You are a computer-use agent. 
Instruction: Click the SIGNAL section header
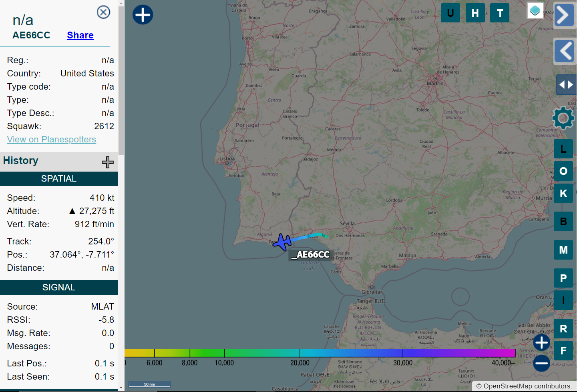coord(59,288)
